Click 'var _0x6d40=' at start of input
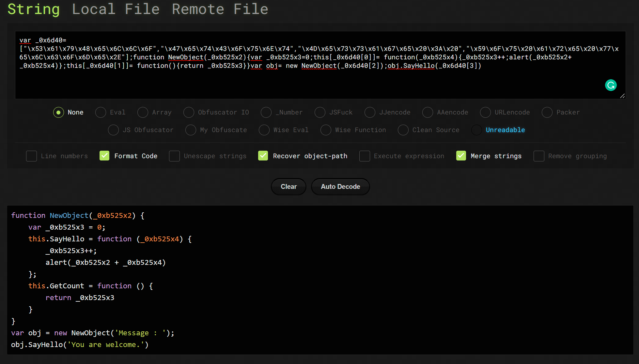The height and width of the screenshot is (364, 639). click(x=43, y=40)
